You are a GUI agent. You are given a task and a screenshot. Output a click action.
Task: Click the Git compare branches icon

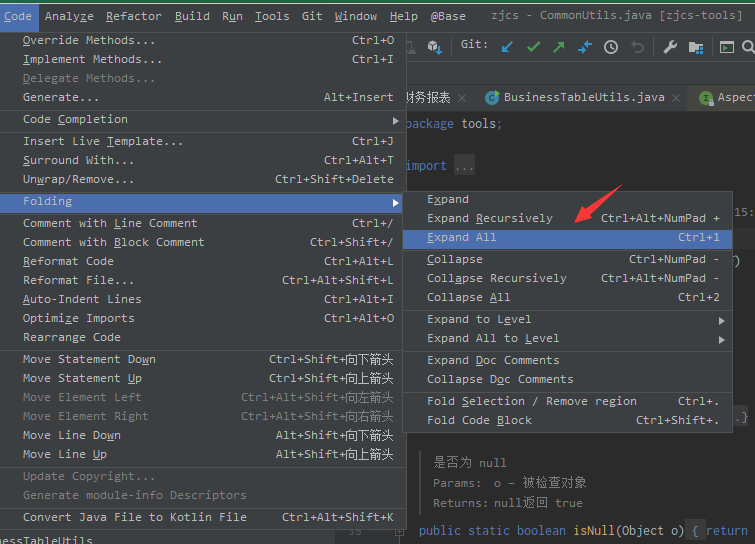(585, 47)
